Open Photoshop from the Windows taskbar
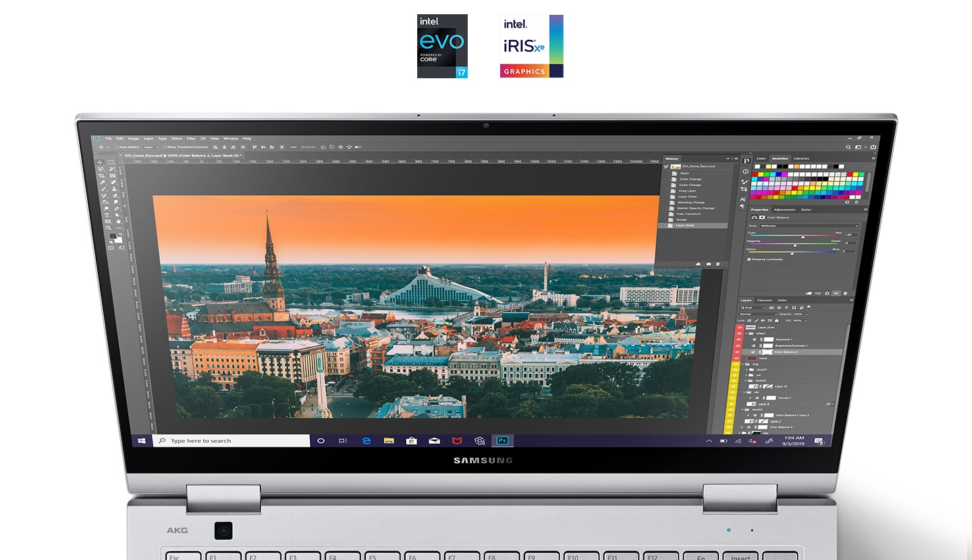This screenshot has height=560, width=972. click(502, 441)
